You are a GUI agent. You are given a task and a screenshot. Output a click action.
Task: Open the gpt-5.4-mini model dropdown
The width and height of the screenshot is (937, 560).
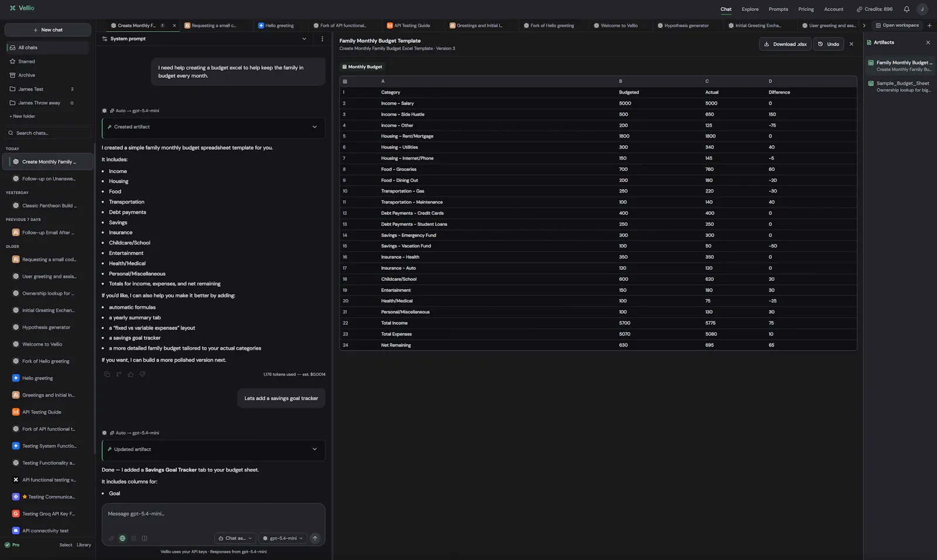click(283, 538)
